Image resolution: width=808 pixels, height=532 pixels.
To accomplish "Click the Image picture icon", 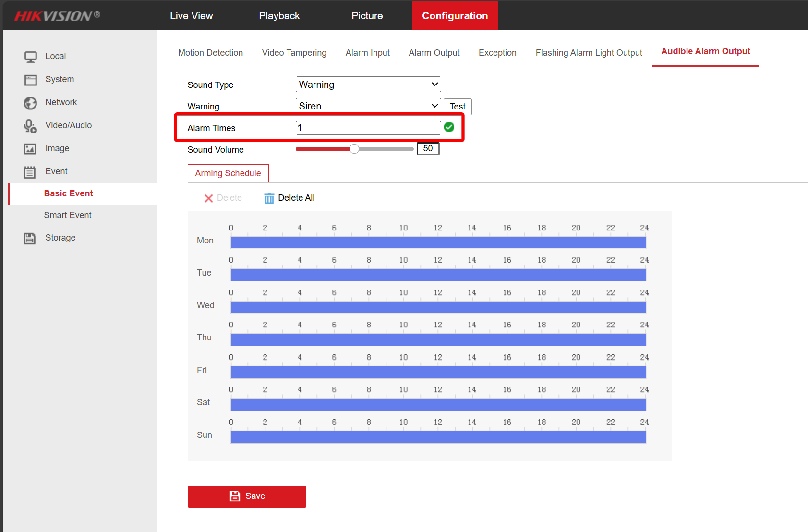I will point(30,149).
